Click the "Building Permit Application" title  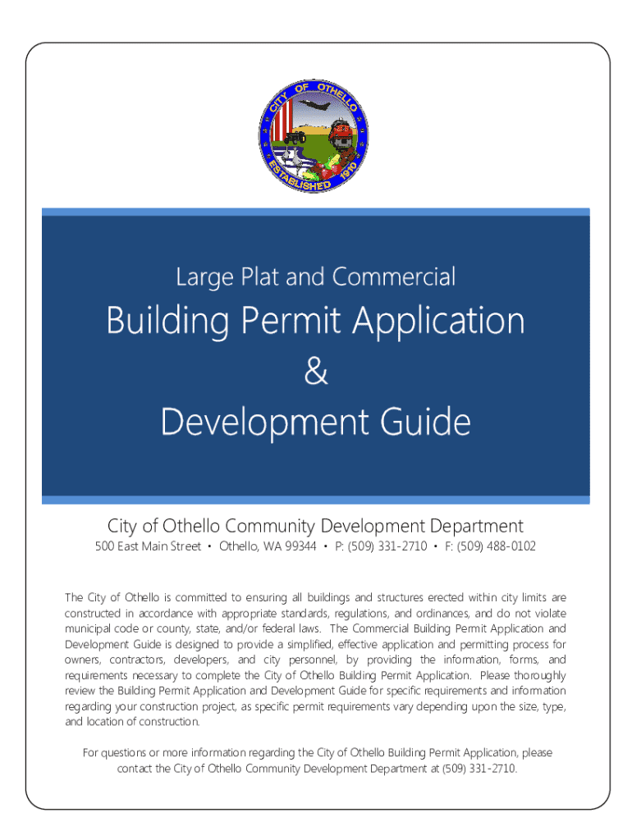click(315, 321)
